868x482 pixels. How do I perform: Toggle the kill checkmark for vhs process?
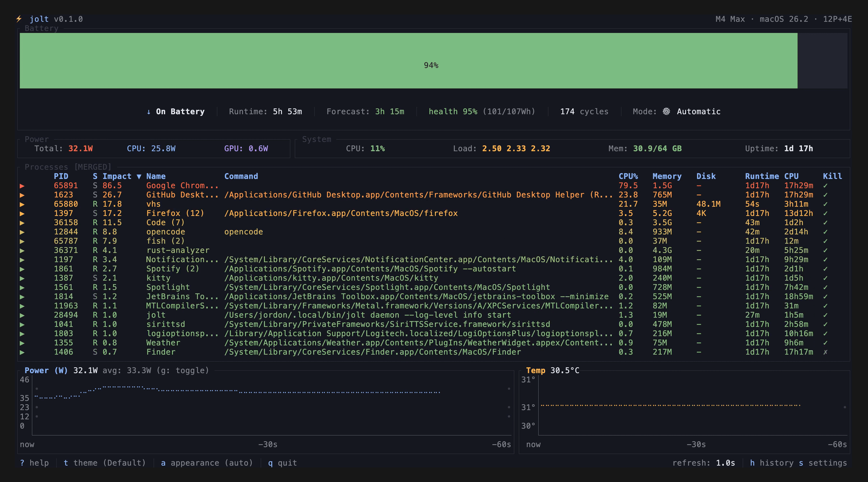pyautogui.click(x=826, y=204)
